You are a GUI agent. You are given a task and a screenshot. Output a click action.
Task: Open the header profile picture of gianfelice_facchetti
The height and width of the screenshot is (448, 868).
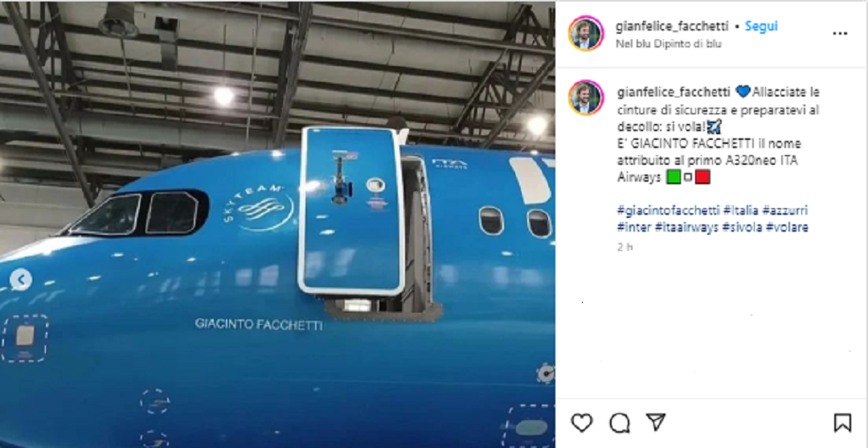point(586,33)
